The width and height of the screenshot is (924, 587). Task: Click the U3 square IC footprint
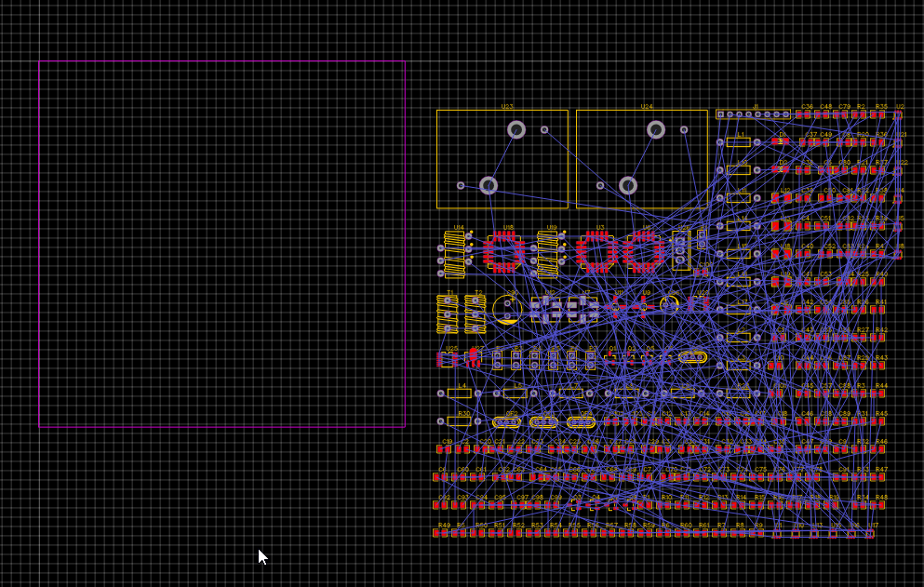pos(596,251)
